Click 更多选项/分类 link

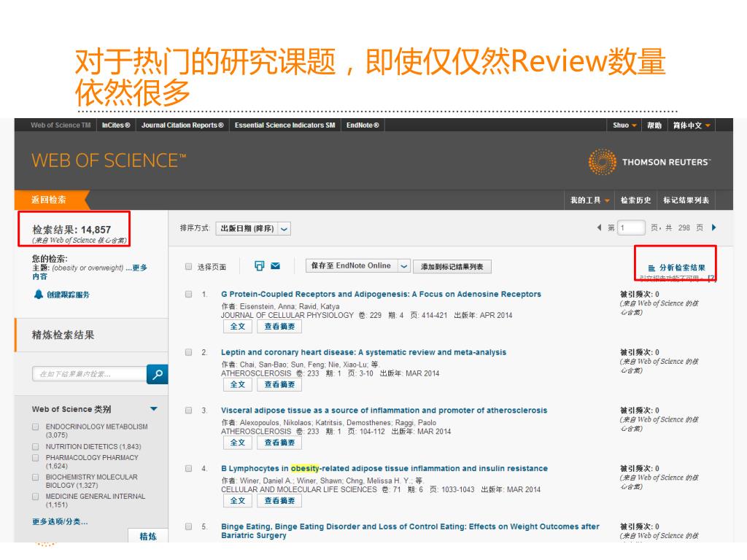60,522
